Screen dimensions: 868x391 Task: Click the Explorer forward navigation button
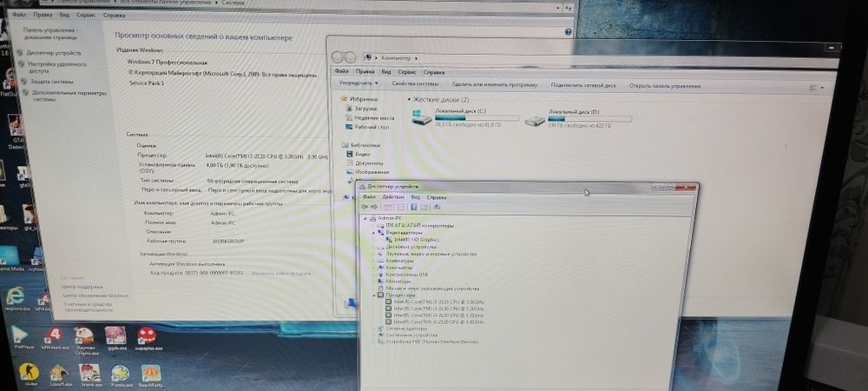349,57
